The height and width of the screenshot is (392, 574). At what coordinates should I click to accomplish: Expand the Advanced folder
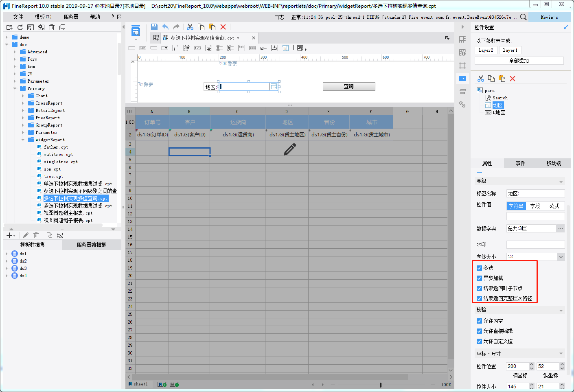pyautogui.click(x=15, y=52)
